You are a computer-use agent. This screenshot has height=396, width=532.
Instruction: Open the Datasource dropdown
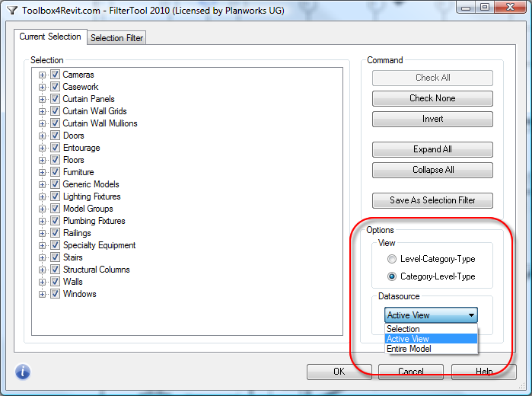(432, 315)
